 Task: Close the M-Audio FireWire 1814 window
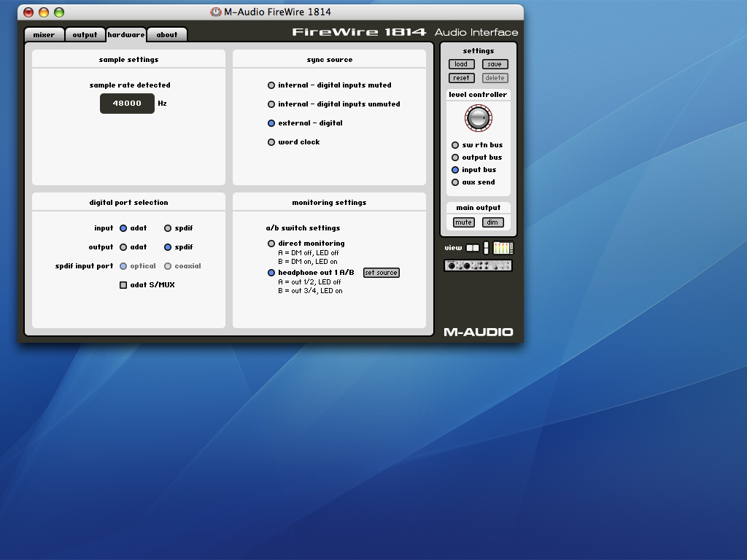coord(28,12)
